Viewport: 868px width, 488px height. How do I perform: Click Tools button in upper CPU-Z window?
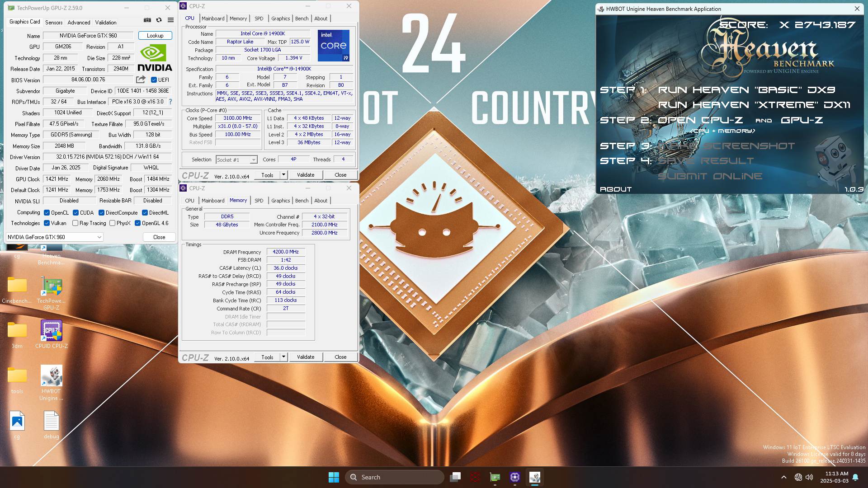[x=267, y=175]
